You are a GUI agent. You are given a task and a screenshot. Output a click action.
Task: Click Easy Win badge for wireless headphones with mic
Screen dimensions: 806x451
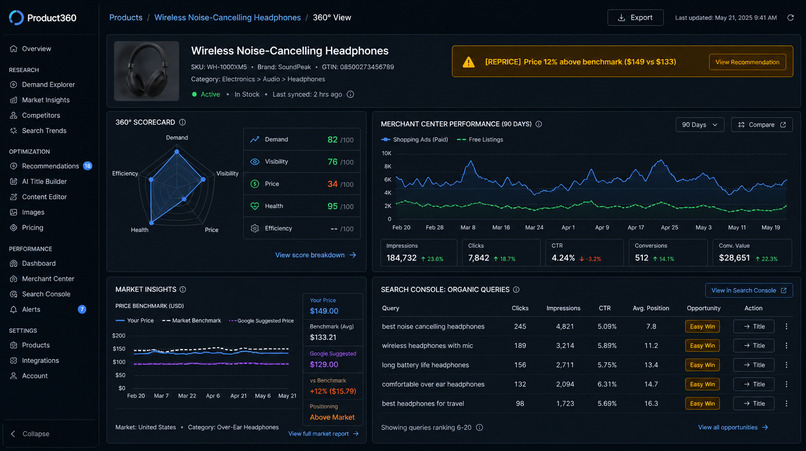(702, 346)
